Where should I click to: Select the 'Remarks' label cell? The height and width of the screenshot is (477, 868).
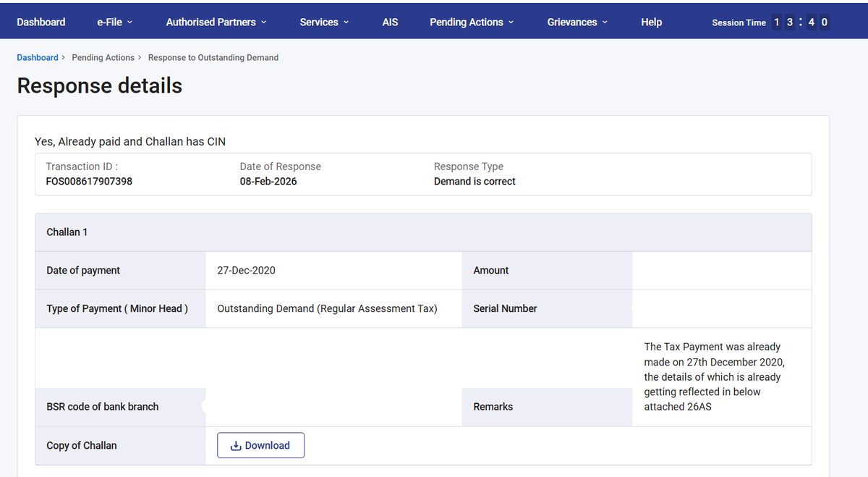547,407
